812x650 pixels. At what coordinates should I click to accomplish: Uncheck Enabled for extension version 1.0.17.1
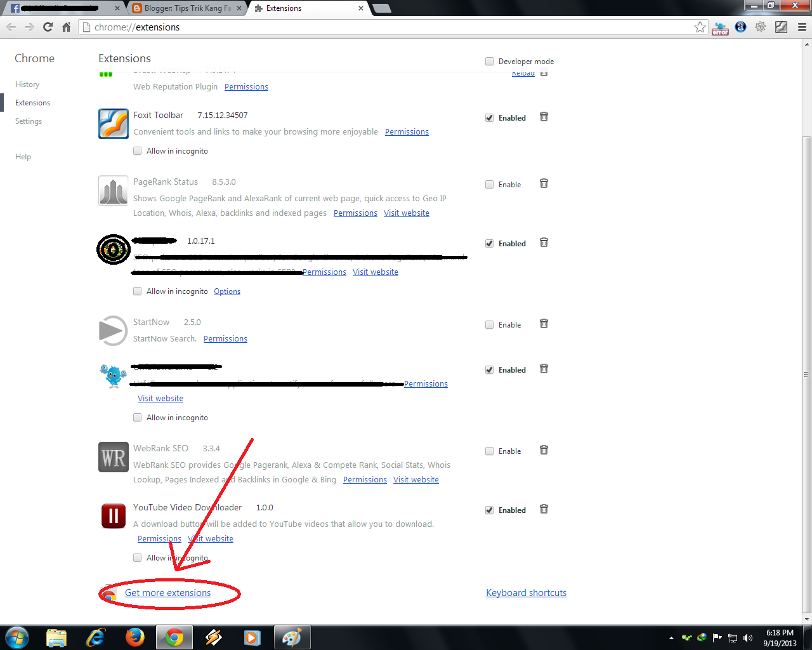(489, 244)
